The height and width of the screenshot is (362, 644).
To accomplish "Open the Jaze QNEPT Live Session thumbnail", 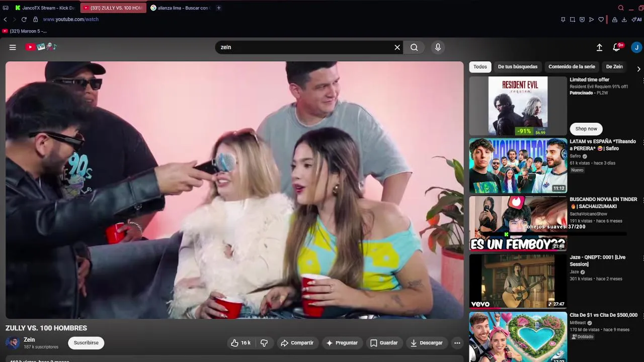I will tap(518, 281).
